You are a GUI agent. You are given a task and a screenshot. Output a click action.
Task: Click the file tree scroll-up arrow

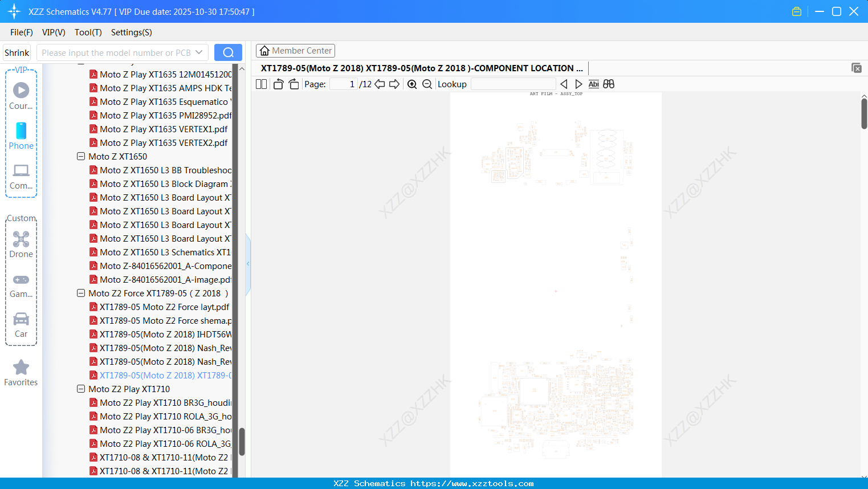(x=242, y=68)
